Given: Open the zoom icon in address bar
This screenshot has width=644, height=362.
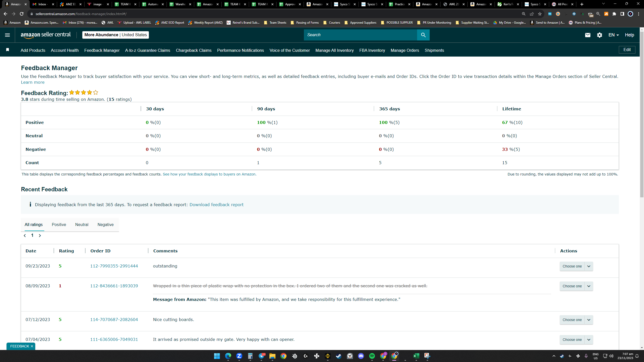Looking at the screenshot, I should click(524, 14).
